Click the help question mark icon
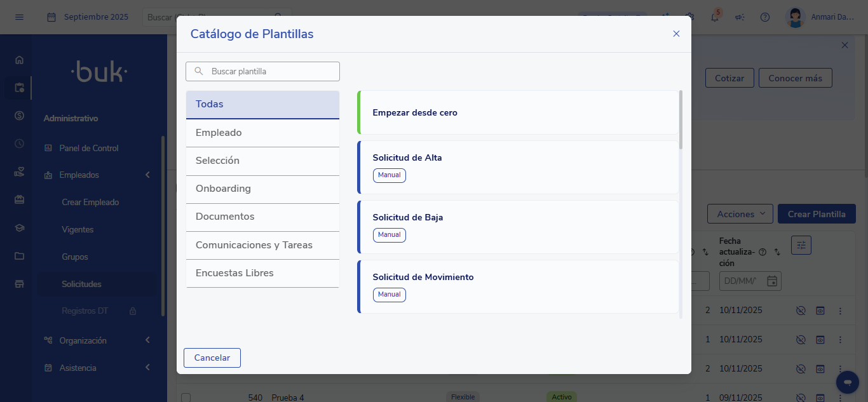868x402 pixels. point(765,17)
